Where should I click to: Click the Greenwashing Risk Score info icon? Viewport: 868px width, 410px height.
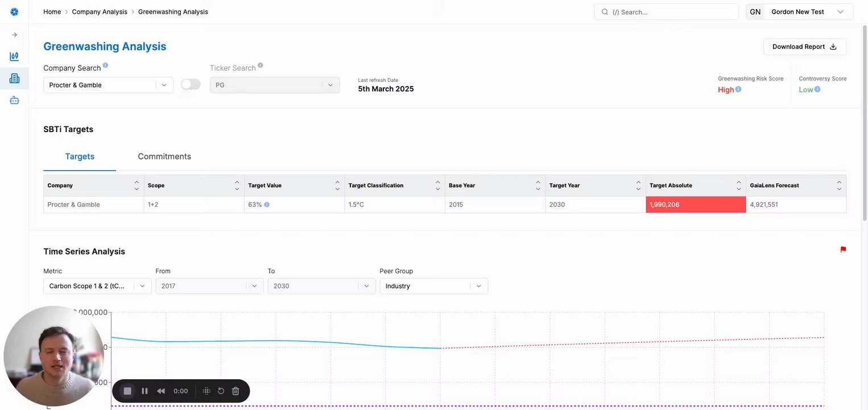738,89
